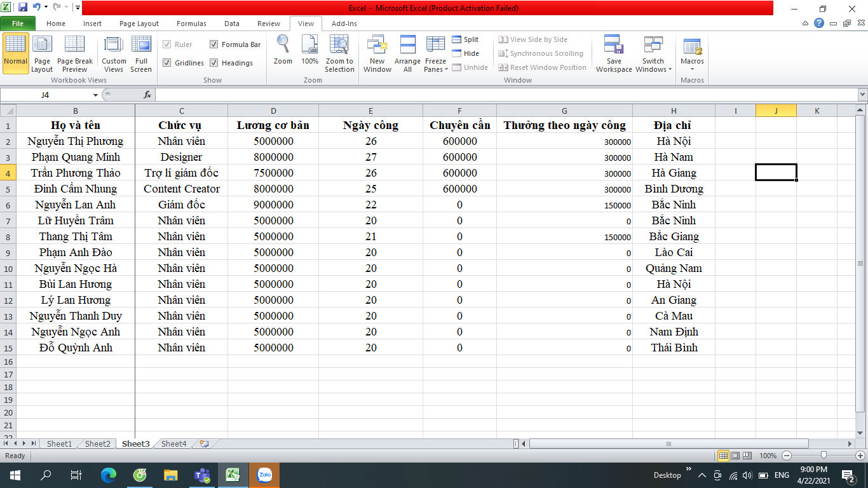Click the vertical scrollbar thumb
This screenshot has width=868, height=488.
point(860,263)
